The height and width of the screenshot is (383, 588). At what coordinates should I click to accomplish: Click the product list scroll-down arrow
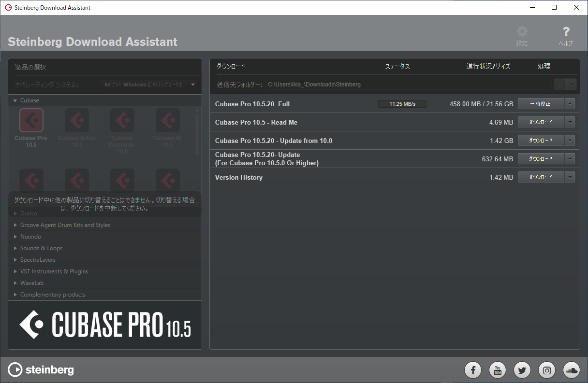click(197, 203)
